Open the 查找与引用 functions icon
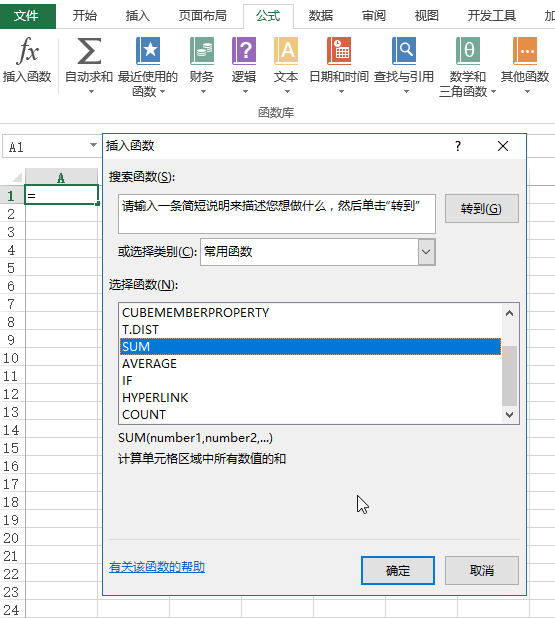This screenshot has height=618, width=555. pyautogui.click(x=404, y=51)
